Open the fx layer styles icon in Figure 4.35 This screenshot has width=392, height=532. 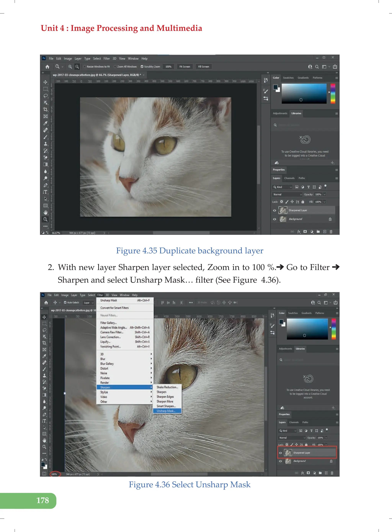(x=299, y=232)
